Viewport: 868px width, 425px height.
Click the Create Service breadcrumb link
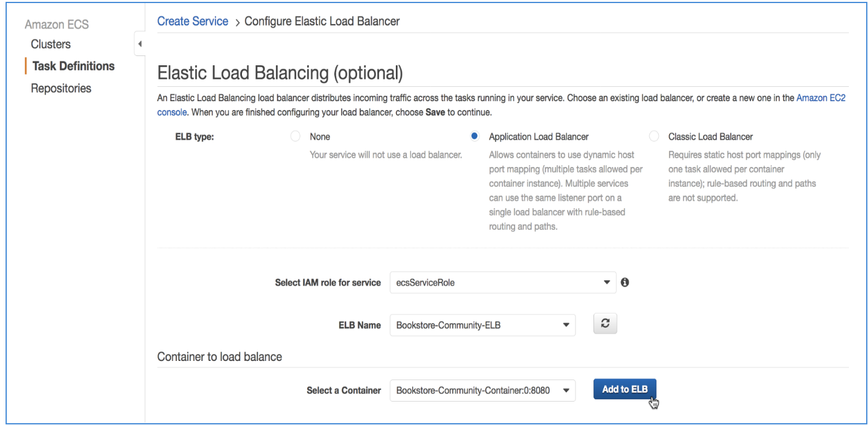coord(193,22)
